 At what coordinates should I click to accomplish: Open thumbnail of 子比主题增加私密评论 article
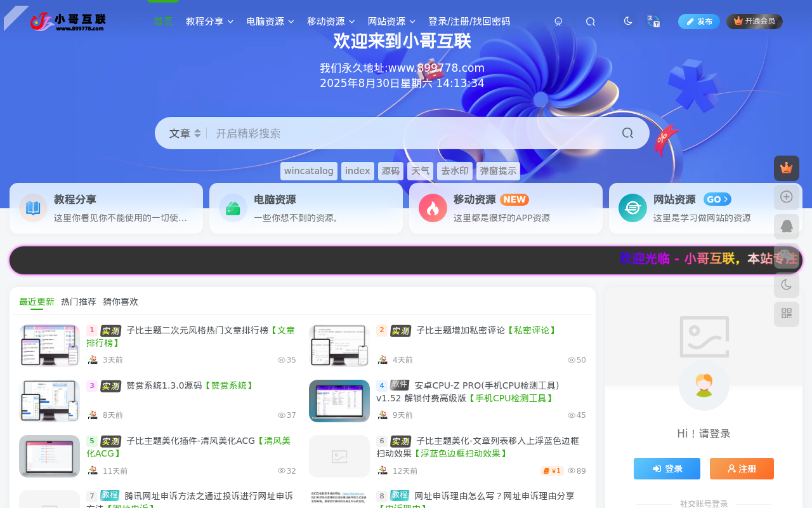tap(339, 345)
